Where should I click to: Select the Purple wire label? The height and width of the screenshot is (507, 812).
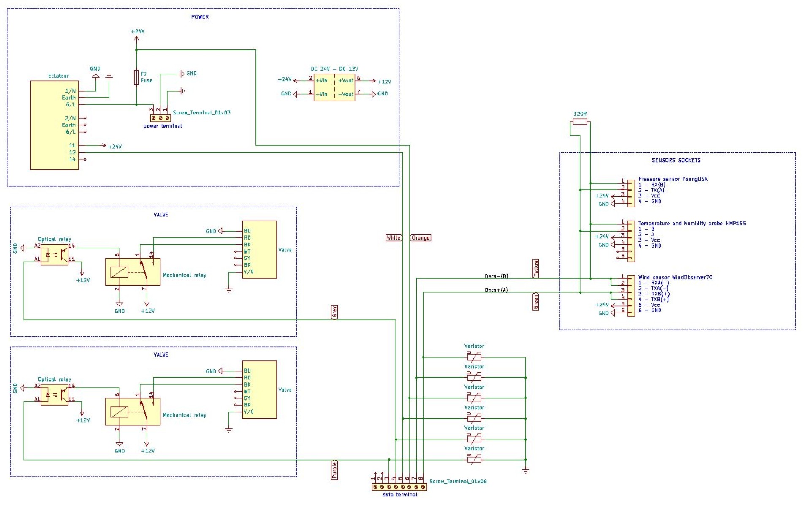pos(334,470)
